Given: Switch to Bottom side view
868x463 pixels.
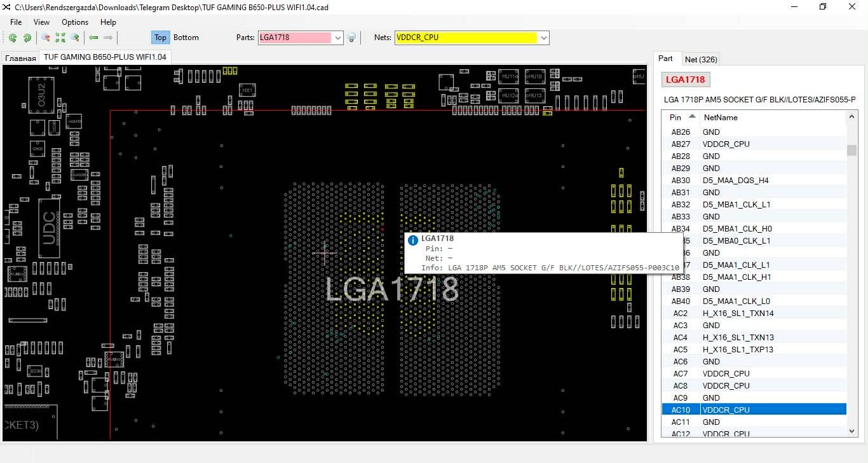Looking at the screenshot, I should (x=186, y=38).
